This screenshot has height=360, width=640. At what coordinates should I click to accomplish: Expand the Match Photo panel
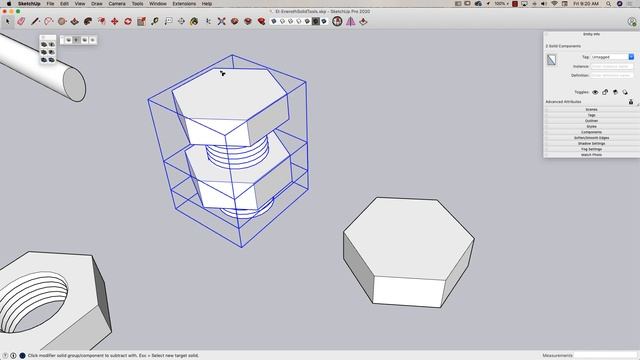point(591,155)
